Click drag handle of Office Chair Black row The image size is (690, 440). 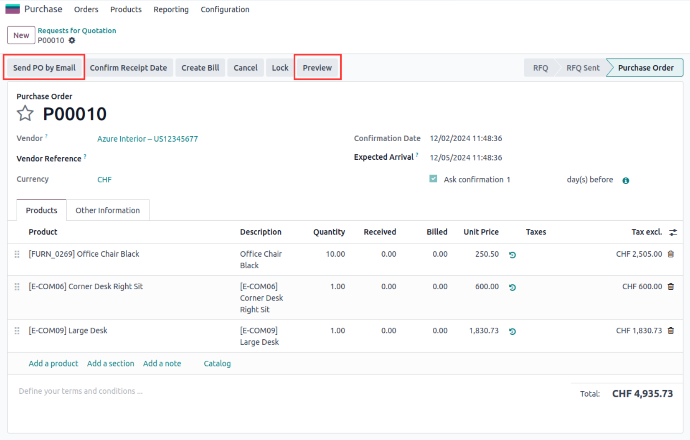pos(17,254)
